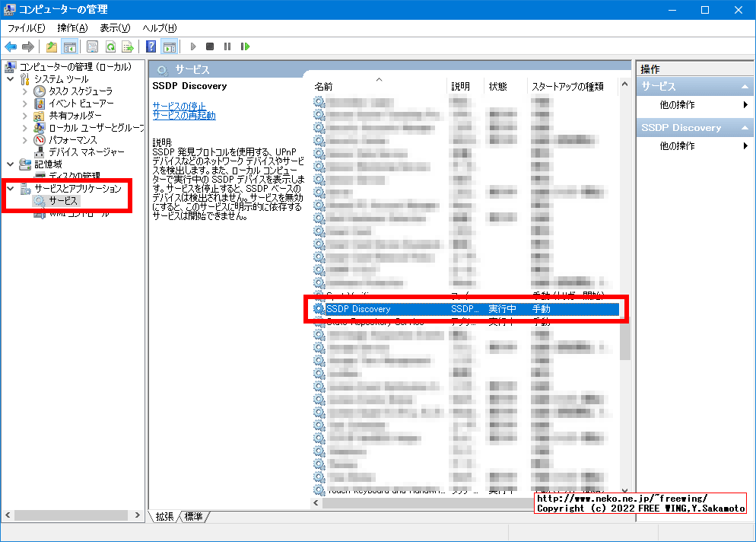Start the service with the play toolbar icon
The width and height of the screenshot is (756, 542).
192,46
